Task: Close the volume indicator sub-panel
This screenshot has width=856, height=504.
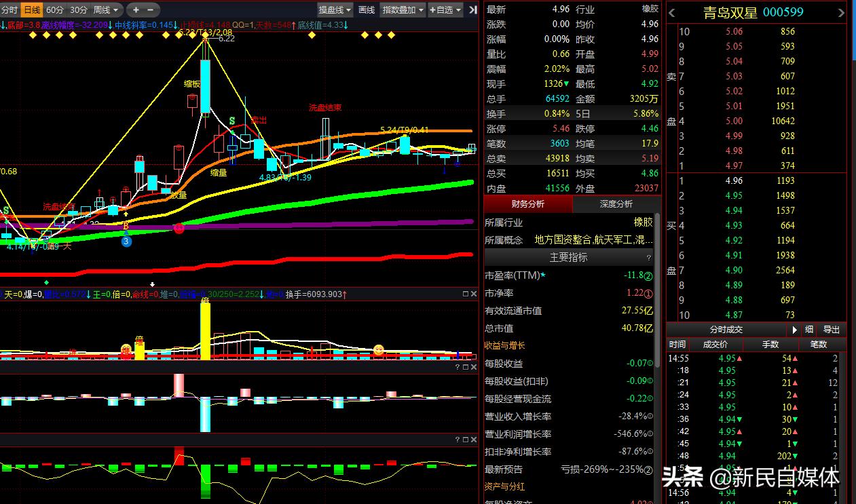Action: point(474,294)
